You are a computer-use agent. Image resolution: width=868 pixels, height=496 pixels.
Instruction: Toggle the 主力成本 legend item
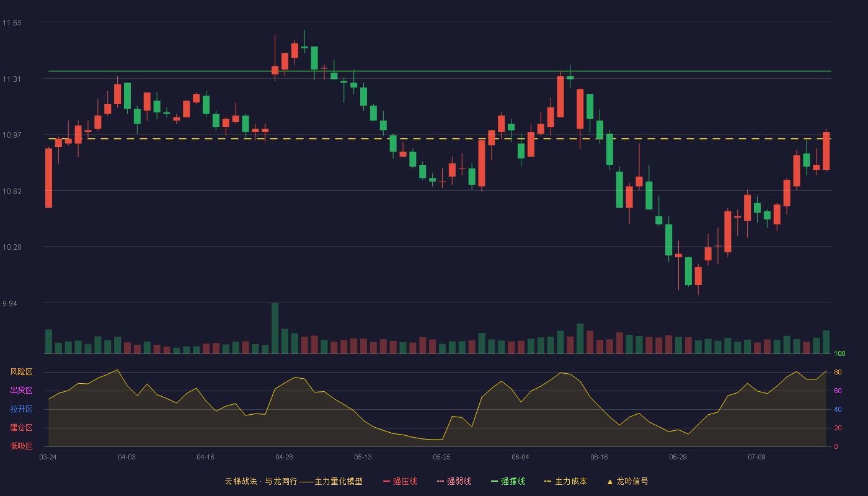(565, 481)
